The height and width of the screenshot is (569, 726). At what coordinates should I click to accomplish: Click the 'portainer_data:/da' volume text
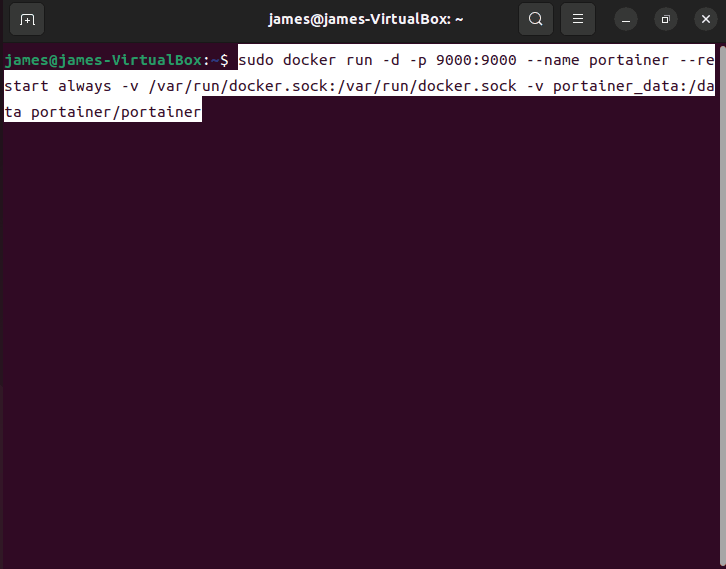tap(633, 86)
